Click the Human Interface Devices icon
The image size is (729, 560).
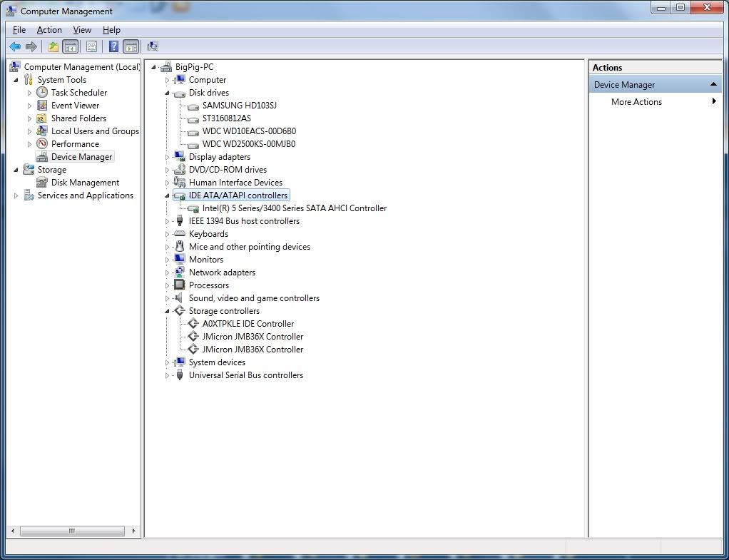click(x=180, y=183)
